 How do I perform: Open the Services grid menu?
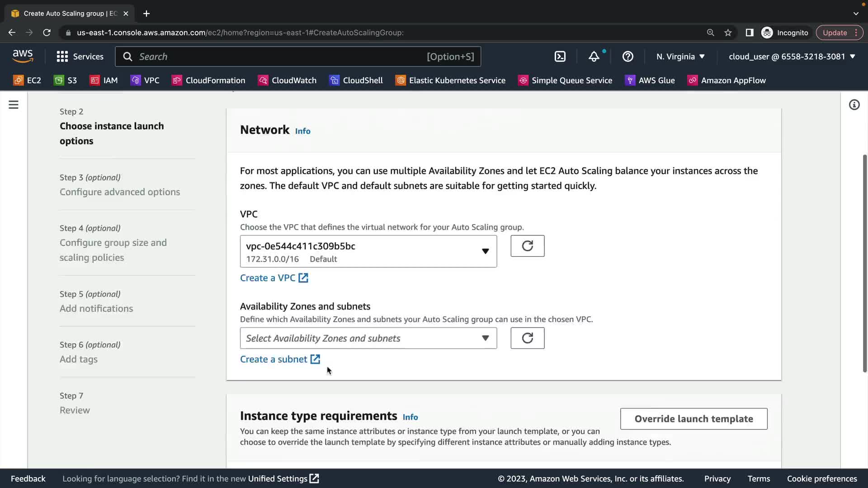[x=80, y=56]
